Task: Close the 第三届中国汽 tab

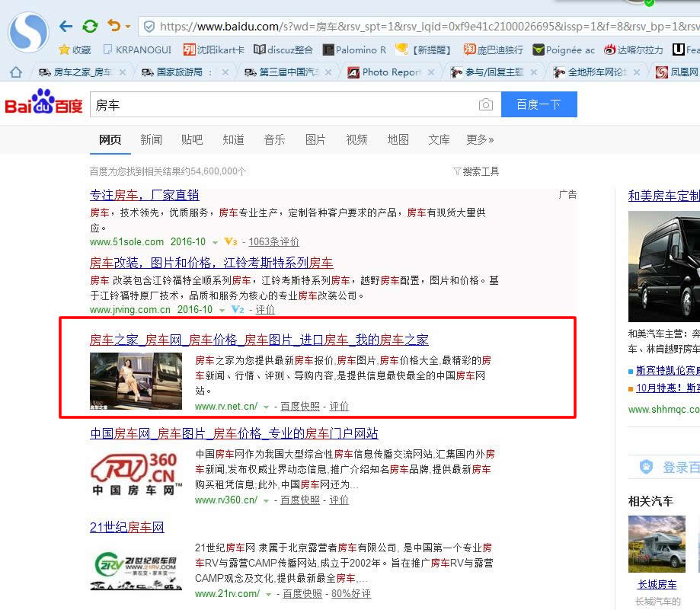Action: pos(328,72)
